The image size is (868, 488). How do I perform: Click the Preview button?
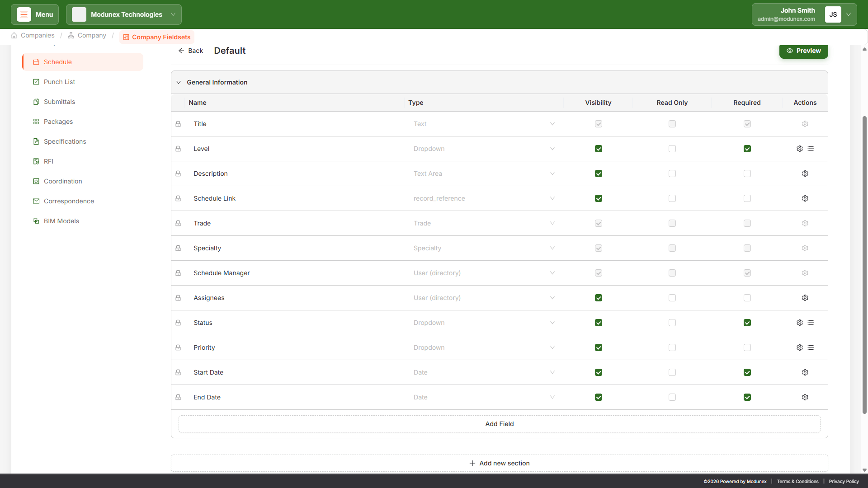[803, 51]
